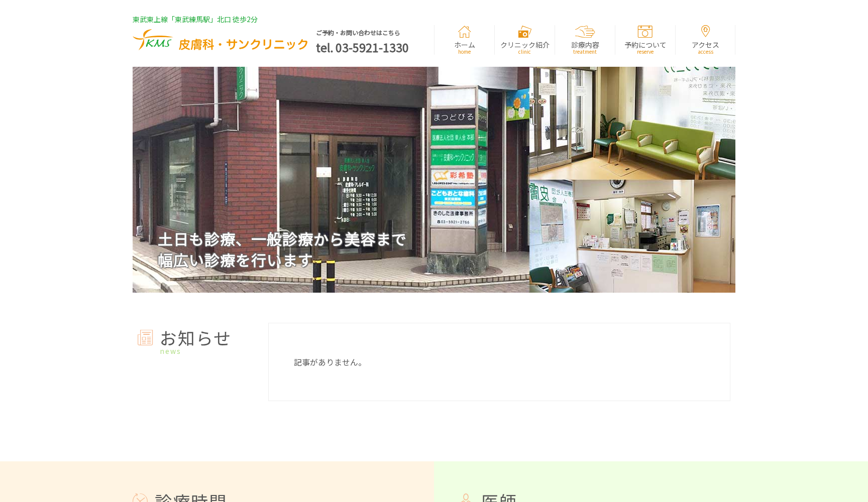Click the reception desk photo
868x502 pixels.
point(632,236)
